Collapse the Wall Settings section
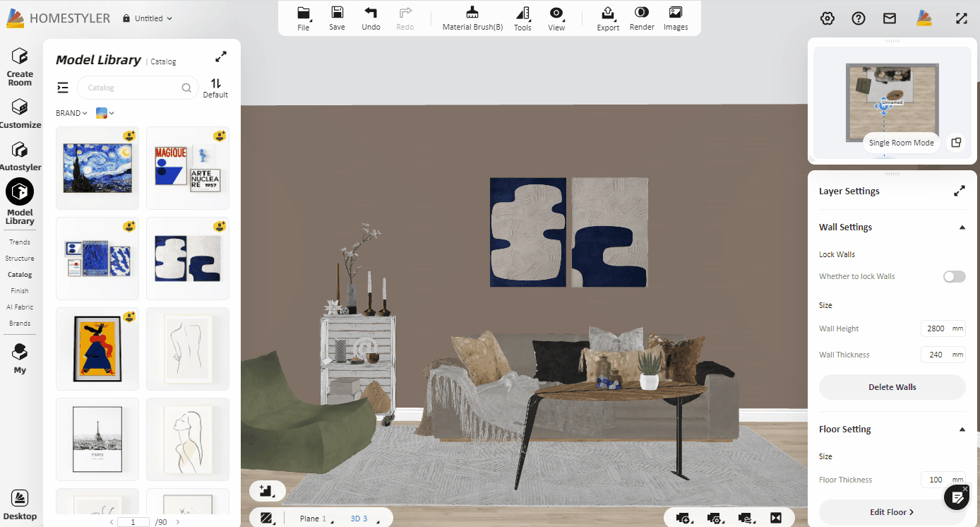This screenshot has height=527, width=980. (x=962, y=227)
